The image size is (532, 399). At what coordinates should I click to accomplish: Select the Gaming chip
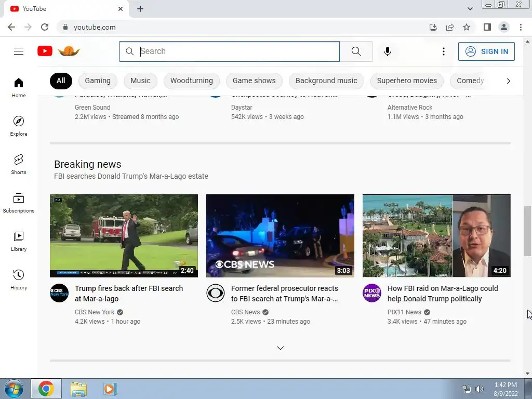98,81
